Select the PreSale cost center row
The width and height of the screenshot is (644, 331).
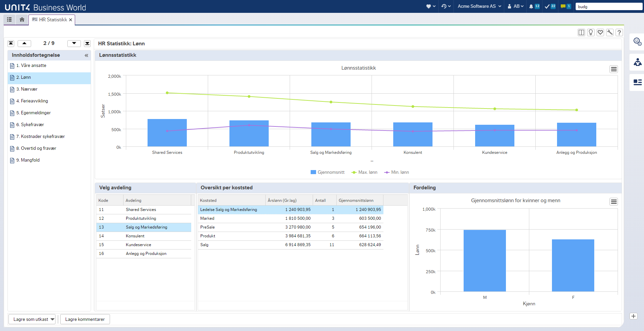(290, 227)
